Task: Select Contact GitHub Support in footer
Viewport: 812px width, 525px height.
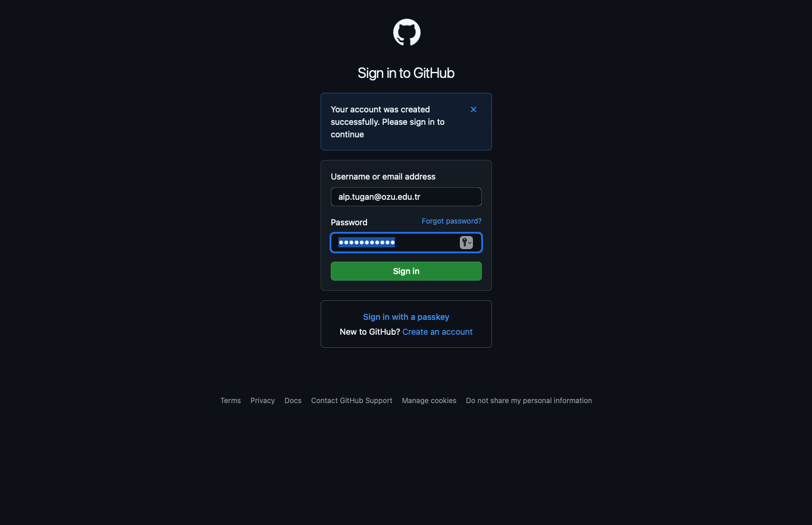Action: pos(352,401)
